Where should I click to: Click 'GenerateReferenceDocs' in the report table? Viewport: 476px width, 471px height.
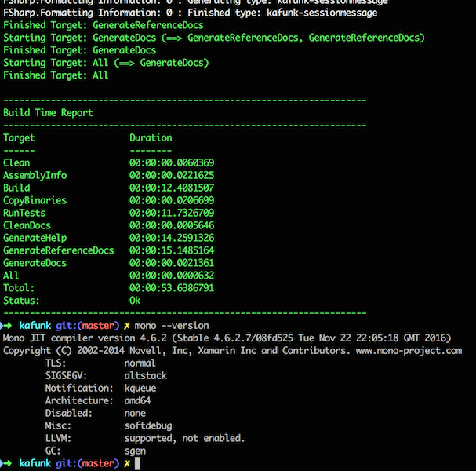(x=59, y=250)
